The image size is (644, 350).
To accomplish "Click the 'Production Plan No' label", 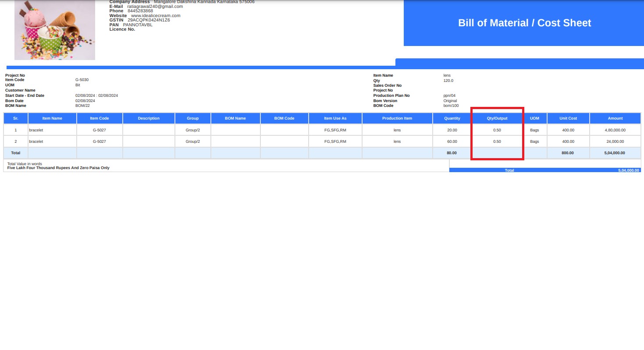I will coord(391,95).
